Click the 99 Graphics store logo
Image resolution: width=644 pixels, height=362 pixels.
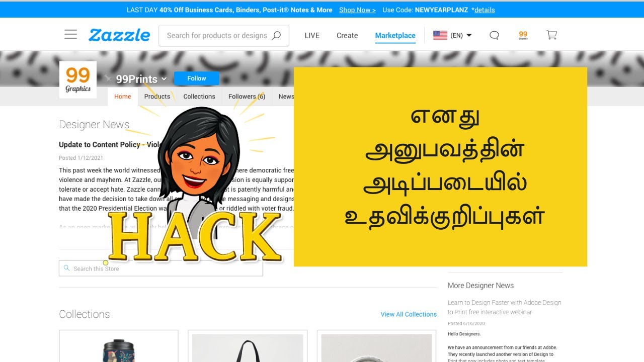click(78, 80)
